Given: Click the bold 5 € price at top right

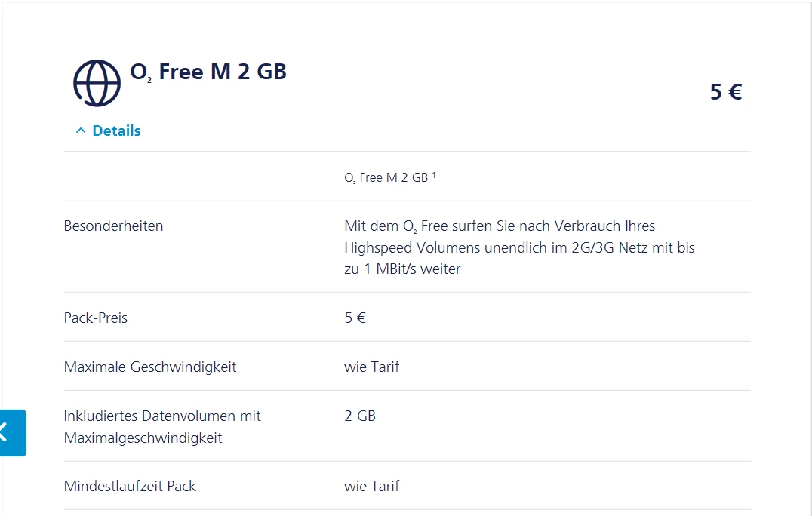Looking at the screenshot, I should pos(726,92).
